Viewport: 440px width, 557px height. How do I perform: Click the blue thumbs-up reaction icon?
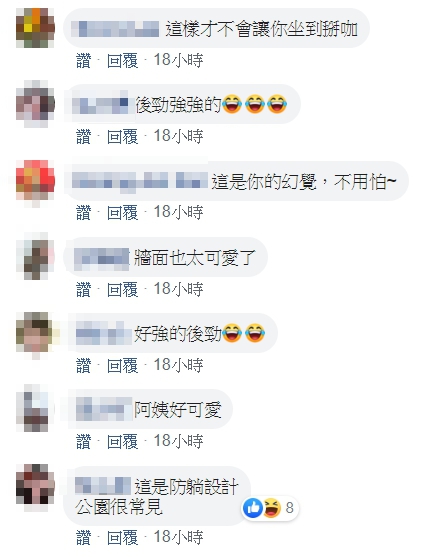click(253, 508)
